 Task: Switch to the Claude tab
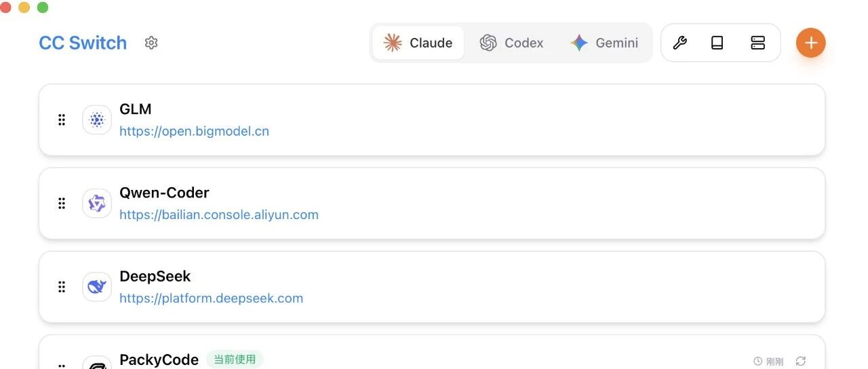click(x=418, y=43)
